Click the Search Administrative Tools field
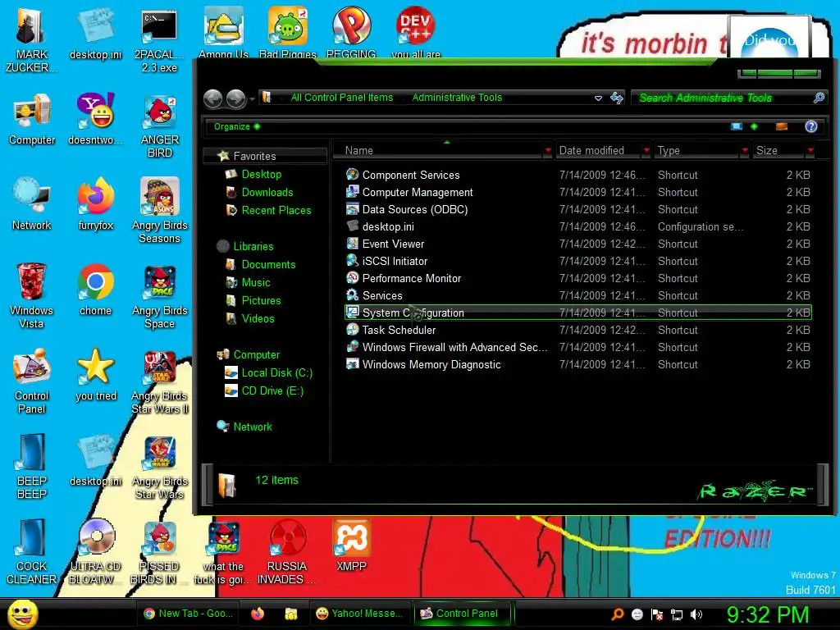Viewport: 840px width, 630px height. (728, 98)
